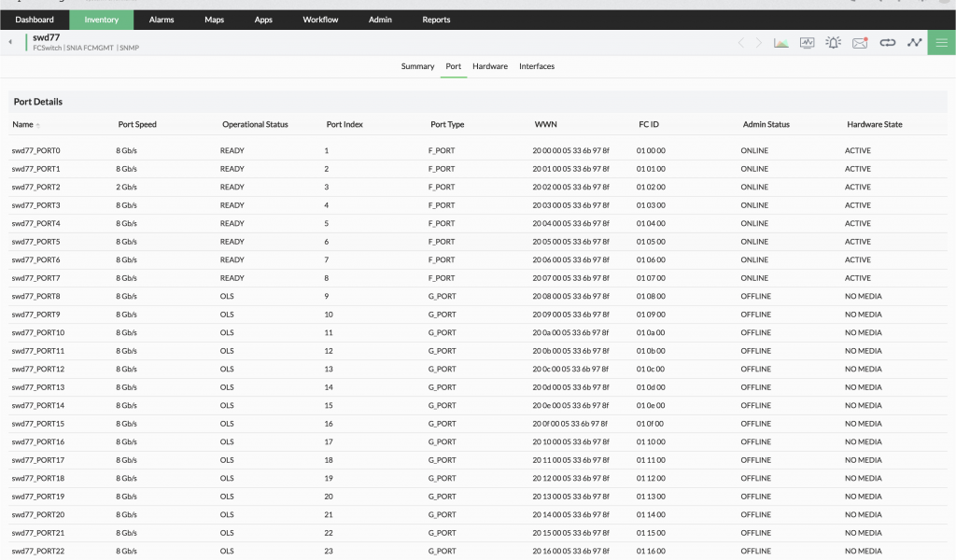Open the Admin menu

(x=381, y=20)
